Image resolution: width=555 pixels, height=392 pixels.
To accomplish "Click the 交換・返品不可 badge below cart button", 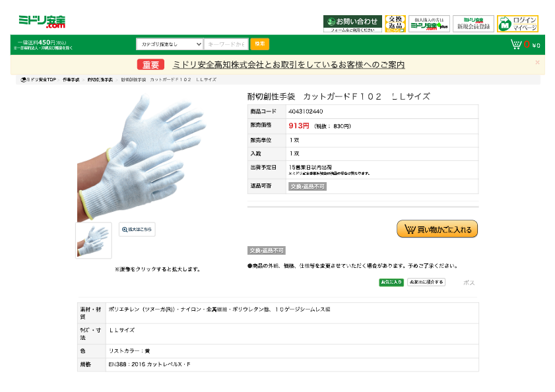I will (x=266, y=251).
